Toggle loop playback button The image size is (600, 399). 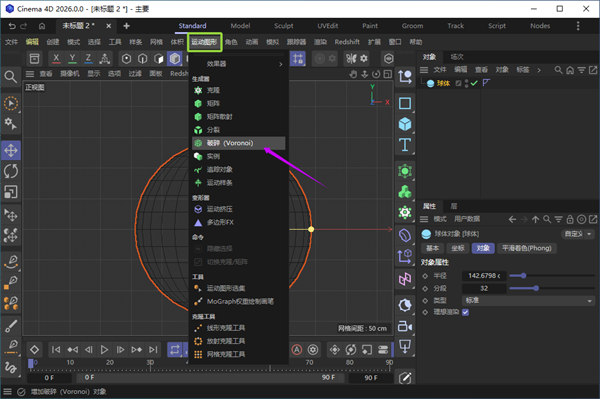(175, 350)
